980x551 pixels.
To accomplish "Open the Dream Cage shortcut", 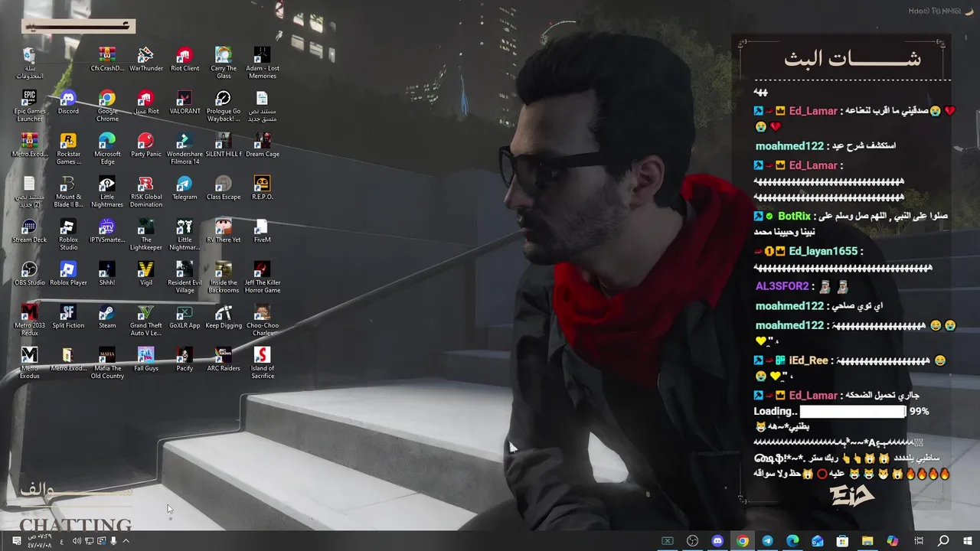I will coord(262,145).
